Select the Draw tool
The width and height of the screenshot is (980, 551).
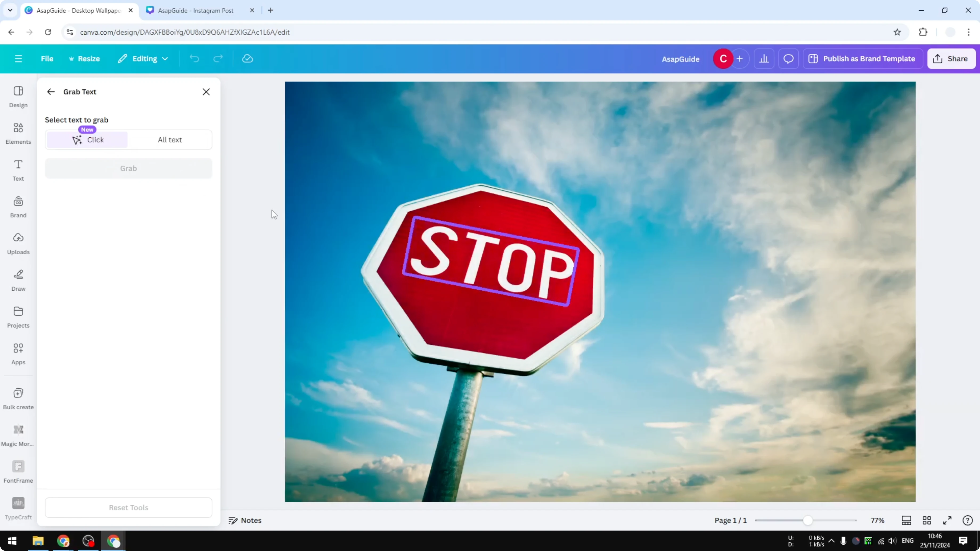[x=18, y=280]
